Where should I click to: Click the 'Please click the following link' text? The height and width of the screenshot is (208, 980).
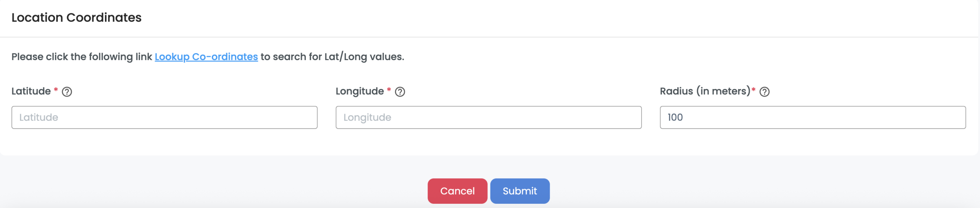[x=82, y=57]
